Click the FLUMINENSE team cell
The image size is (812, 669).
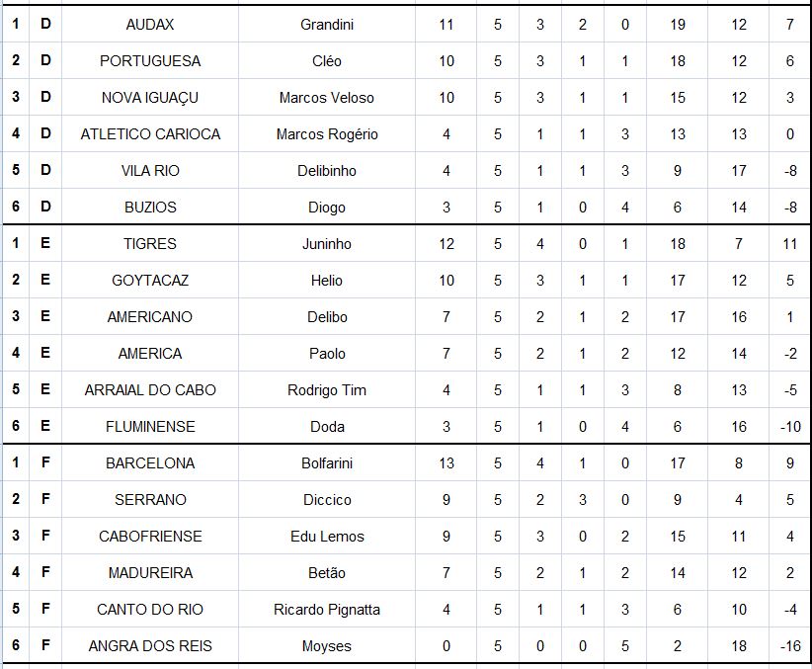[150, 427]
